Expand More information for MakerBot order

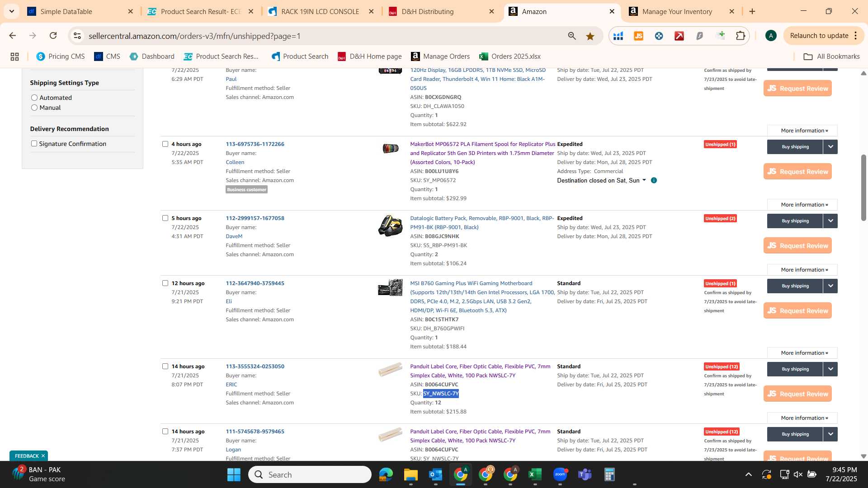[802, 205]
